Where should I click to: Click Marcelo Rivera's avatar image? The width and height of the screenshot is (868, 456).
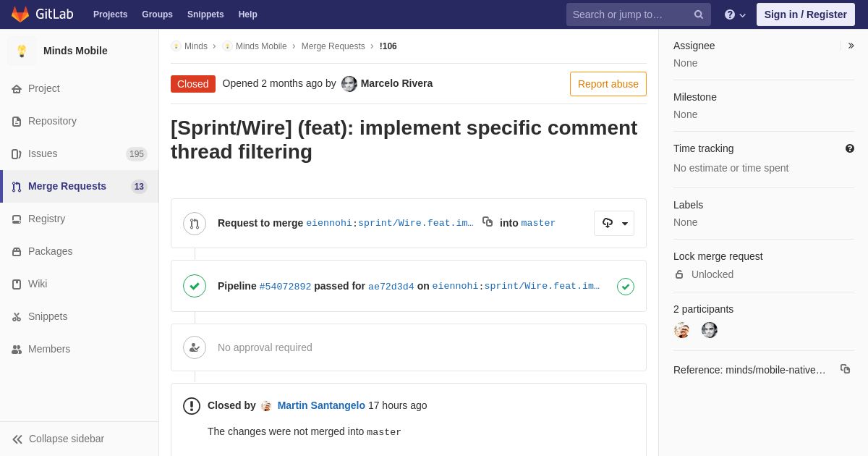point(349,84)
